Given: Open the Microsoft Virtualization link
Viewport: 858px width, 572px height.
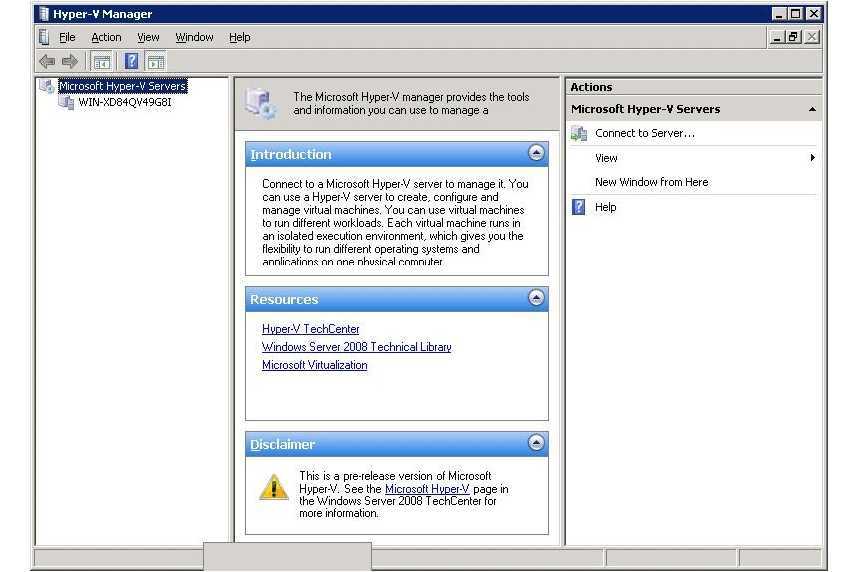Looking at the screenshot, I should point(315,365).
